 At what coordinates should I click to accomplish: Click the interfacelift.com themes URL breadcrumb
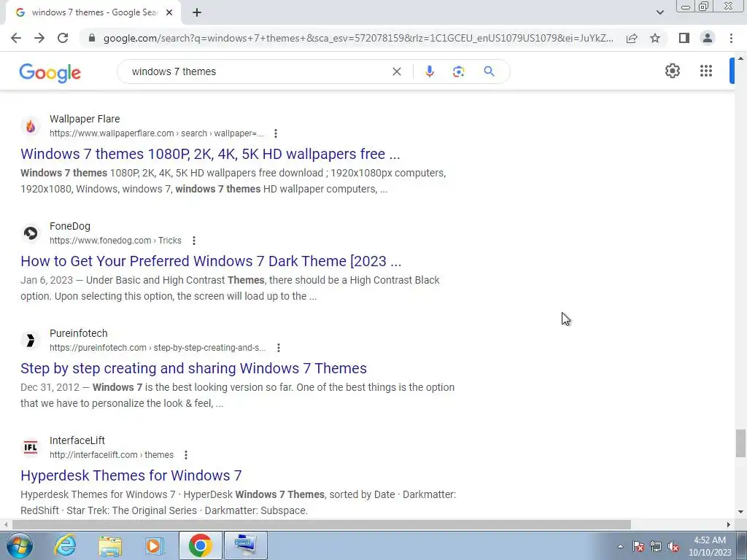click(112, 455)
